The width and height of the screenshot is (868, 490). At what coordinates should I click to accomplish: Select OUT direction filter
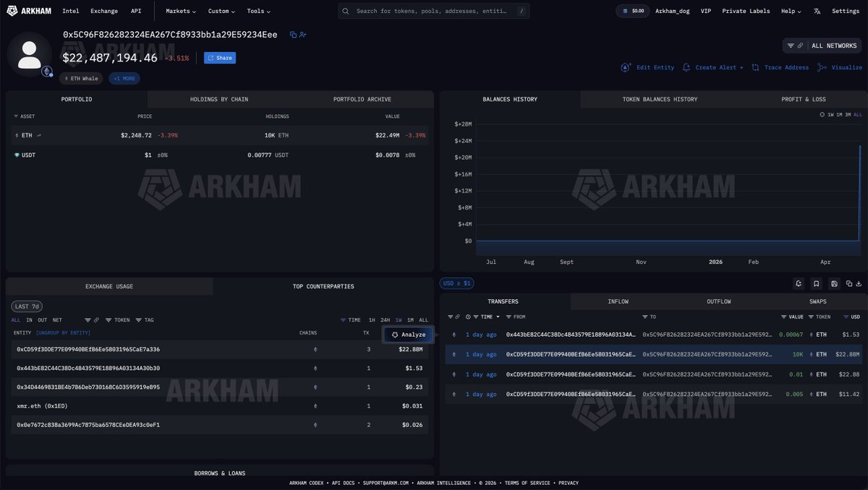[x=42, y=319]
